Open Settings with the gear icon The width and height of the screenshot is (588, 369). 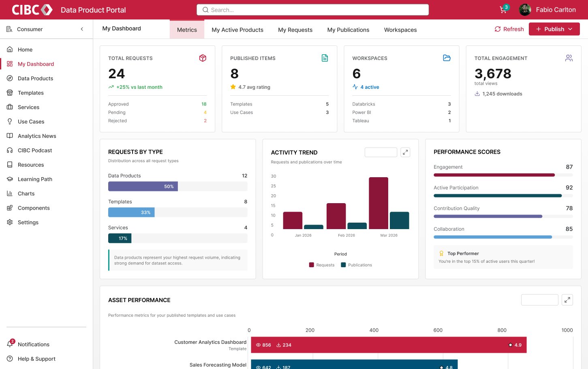10,222
